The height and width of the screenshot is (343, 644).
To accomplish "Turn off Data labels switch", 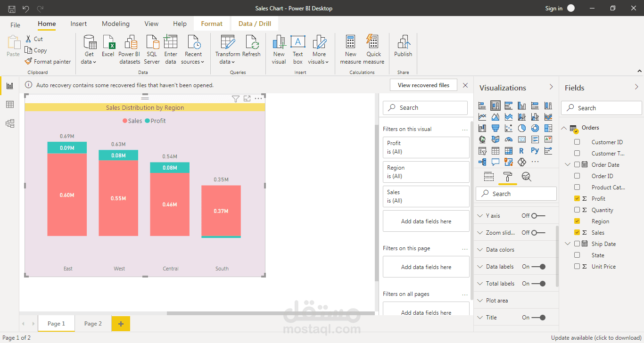I will [x=538, y=267].
